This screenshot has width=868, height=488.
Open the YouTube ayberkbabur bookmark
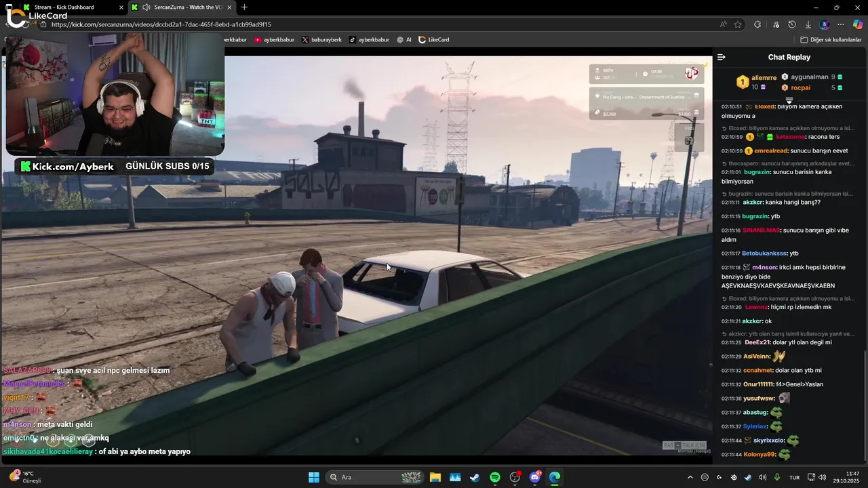[275, 40]
